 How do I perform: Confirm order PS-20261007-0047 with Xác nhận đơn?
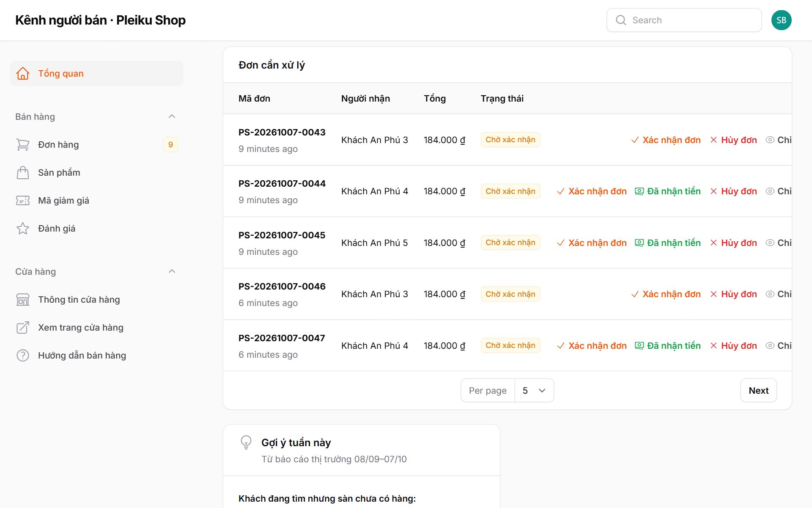[x=592, y=345]
